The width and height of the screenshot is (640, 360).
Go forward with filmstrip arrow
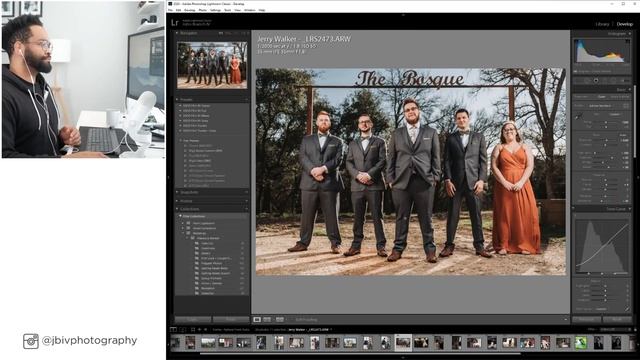205,329
